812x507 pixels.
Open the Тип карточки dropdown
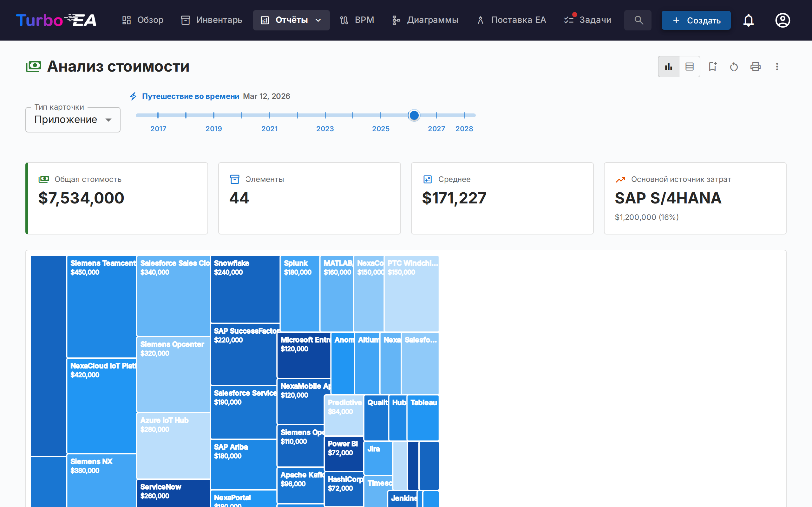[73, 120]
